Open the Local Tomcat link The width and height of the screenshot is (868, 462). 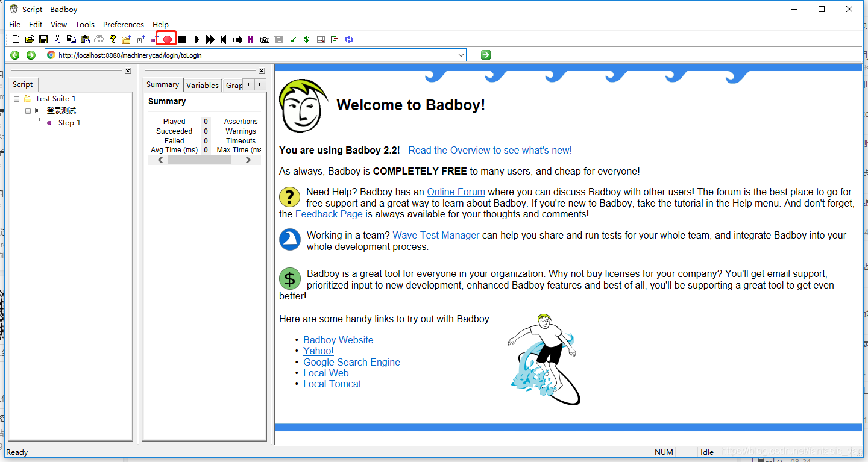tap(332, 384)
